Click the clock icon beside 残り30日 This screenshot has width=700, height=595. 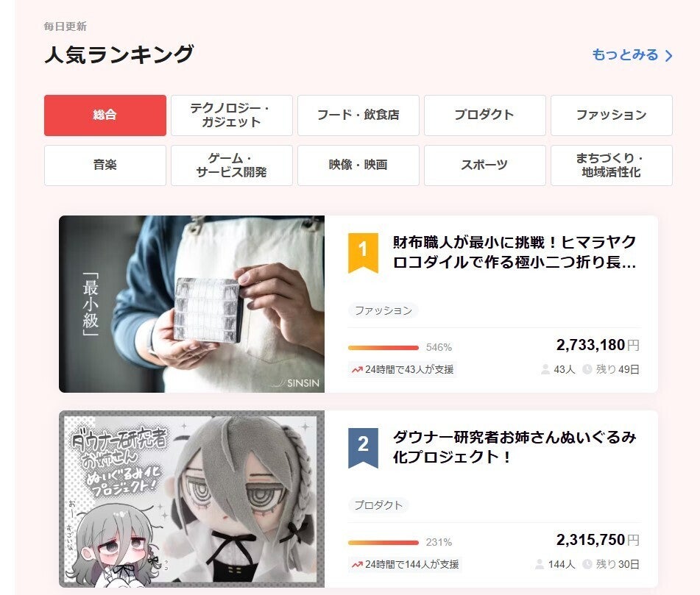[x=587, y=564]
